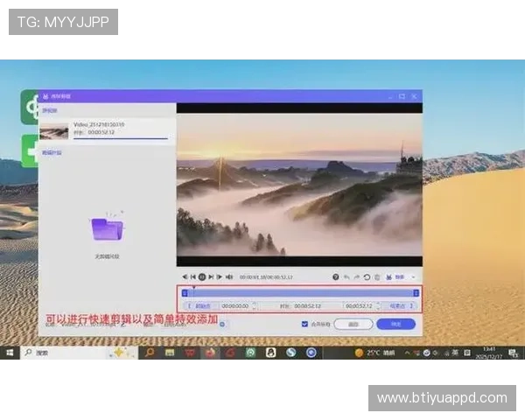Maximize the video editor window
Screen dimensions: 525x420
(402, 96)
